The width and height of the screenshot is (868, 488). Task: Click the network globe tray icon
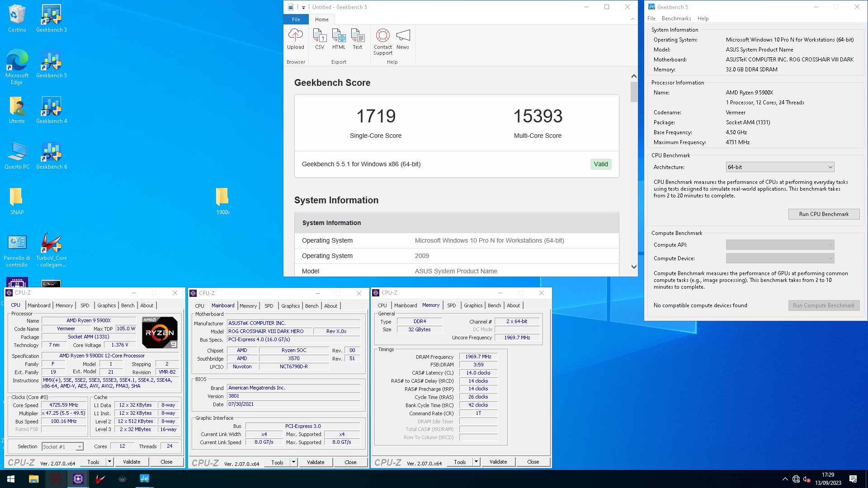(796, 479)
